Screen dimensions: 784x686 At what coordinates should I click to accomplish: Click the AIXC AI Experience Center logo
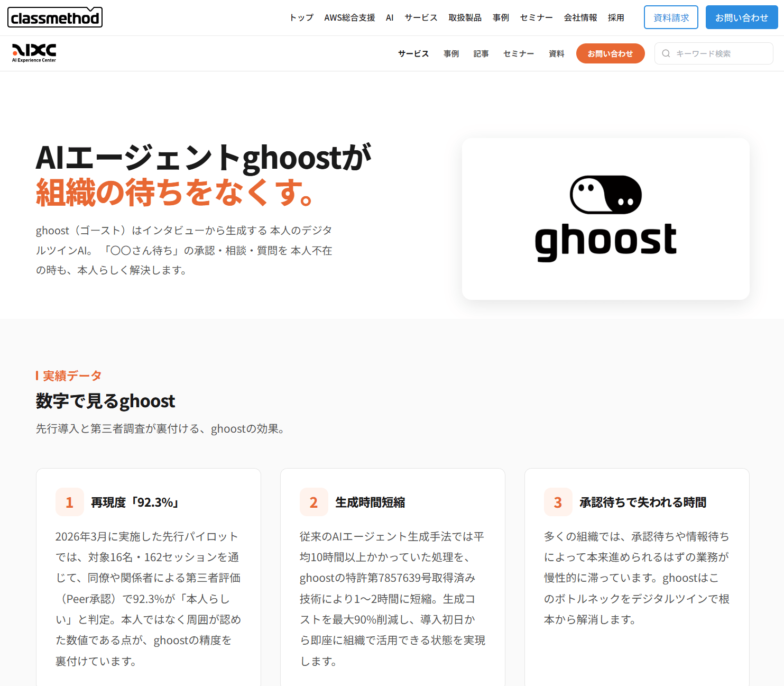(34, 53)
